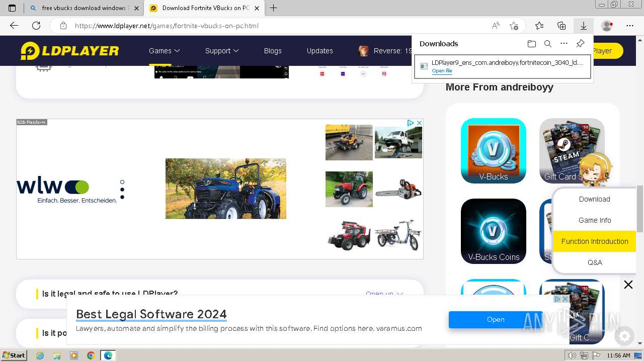The width and height of the screenshot is (644, 362).
Task: Open Windows Media Player from taskbar
Action: (x=74, y=355)
